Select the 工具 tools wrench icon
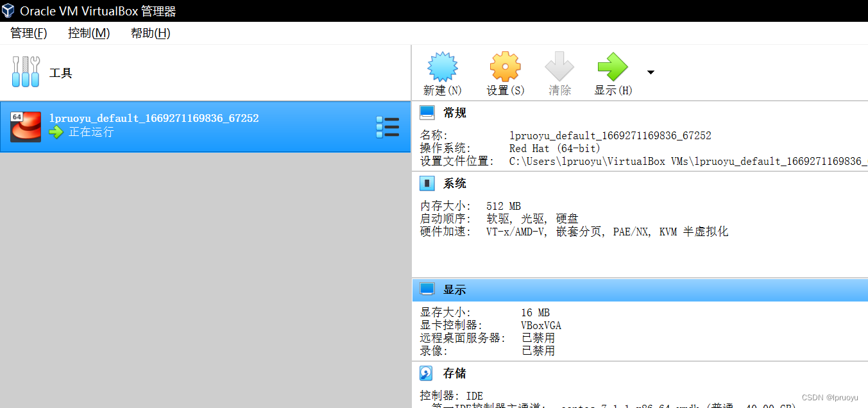Image resolution: width=868 pixels, height=408 pixels. (x=26, y=72)
